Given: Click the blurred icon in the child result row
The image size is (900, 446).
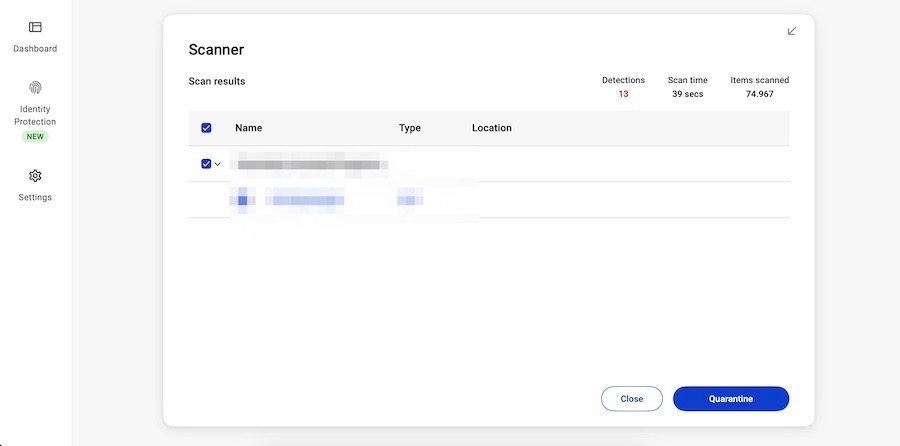Looking at the screenshot, I should [x=242, y=200].
